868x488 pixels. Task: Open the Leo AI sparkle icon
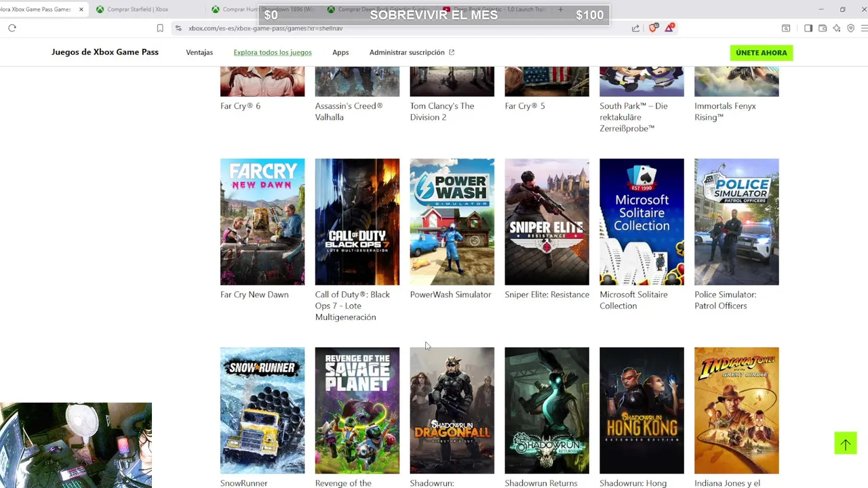pyautogui.click(x=837, y=28)
